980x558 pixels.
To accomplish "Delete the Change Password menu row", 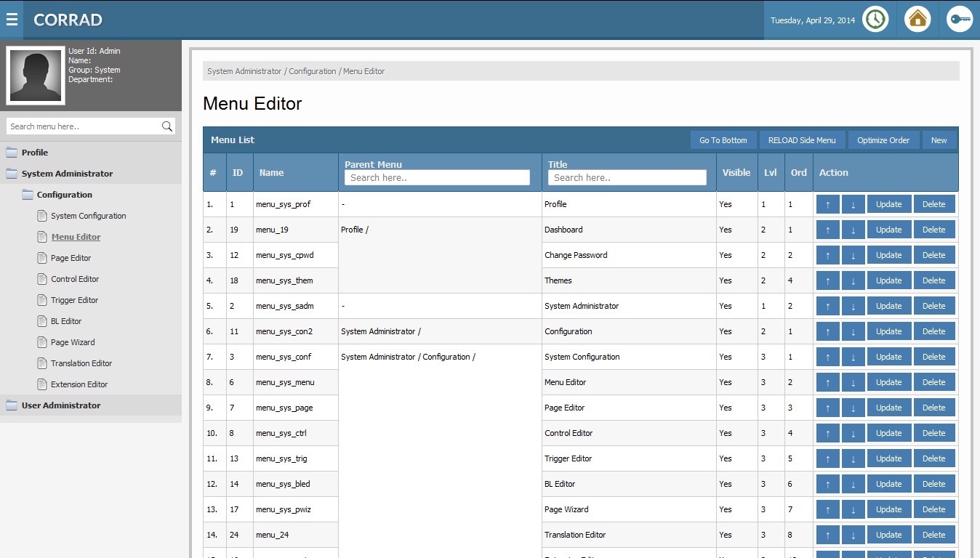I will (x=933, y=255).
